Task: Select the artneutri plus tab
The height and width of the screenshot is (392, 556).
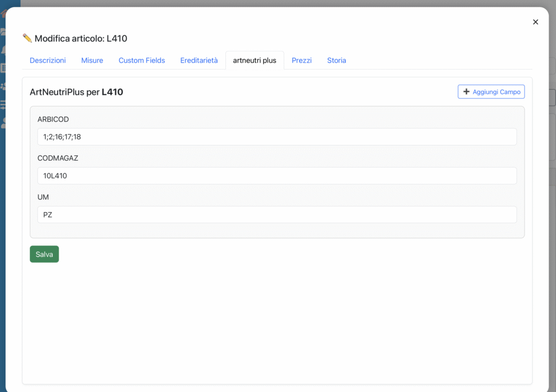Action: (x=255, y=60)
